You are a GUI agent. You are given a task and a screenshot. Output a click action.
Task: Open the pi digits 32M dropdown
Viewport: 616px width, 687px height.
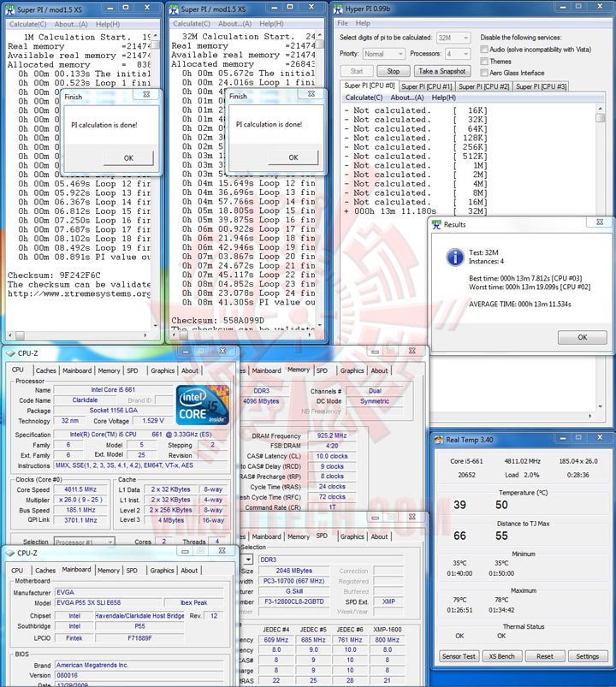click(453, 38)
